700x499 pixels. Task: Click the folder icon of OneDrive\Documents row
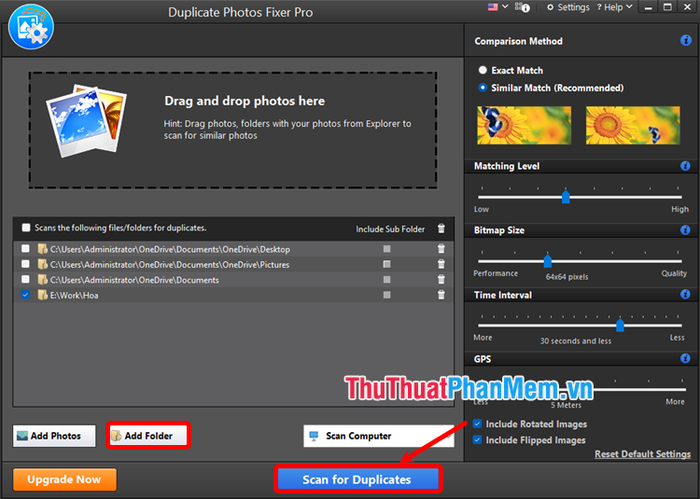tap(42, 279)
